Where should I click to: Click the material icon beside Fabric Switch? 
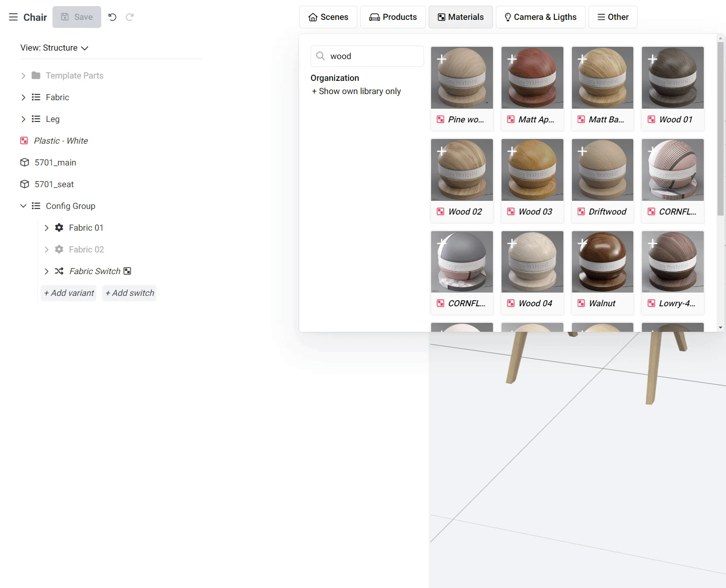[x=127, y=271]
